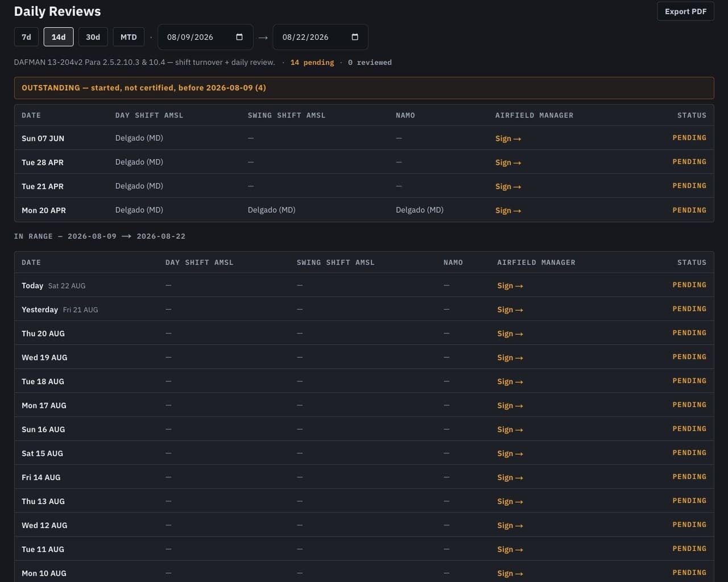Viewport: 728px width, 582px height.
Task: Sign Today's Sat 22 AUG review
Action: tap(510, 285)
